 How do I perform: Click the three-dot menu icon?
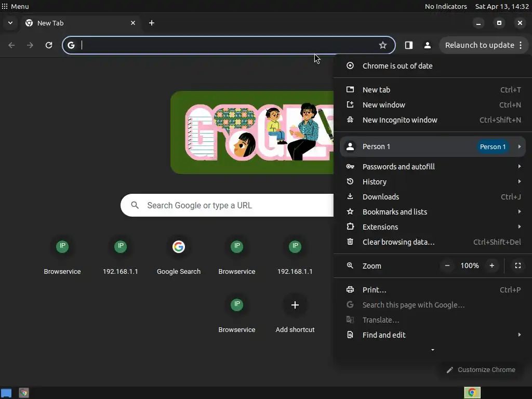click(x=521, y=45)
